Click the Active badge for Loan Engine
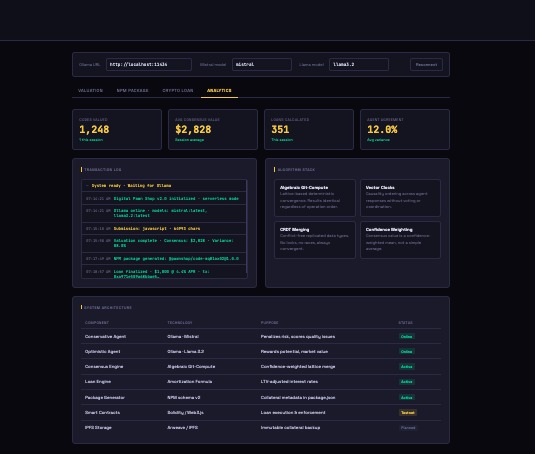 click(x=406, y=382)
